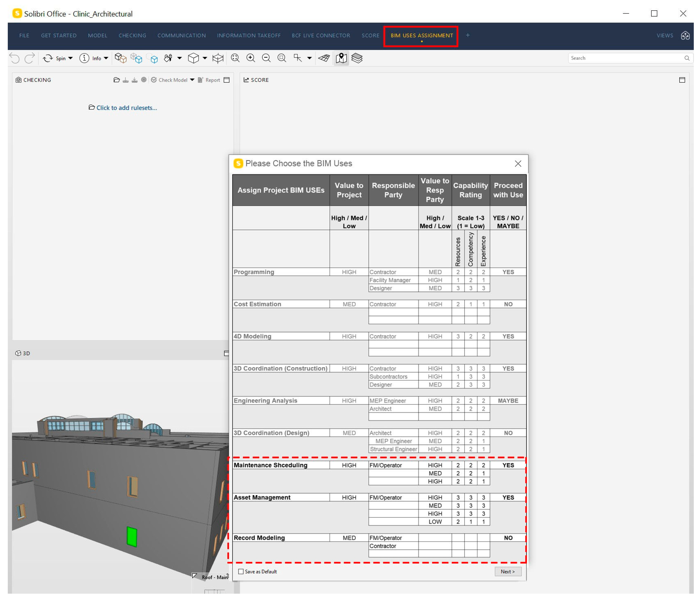Open the stacked layers icon

(x=357, y=58)
